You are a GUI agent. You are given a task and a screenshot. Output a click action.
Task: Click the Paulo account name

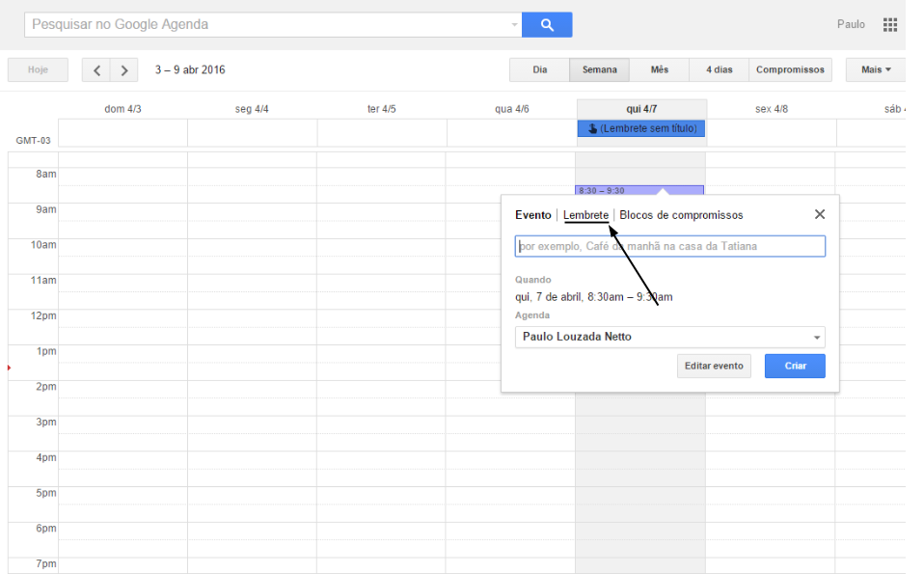(851, 24)
